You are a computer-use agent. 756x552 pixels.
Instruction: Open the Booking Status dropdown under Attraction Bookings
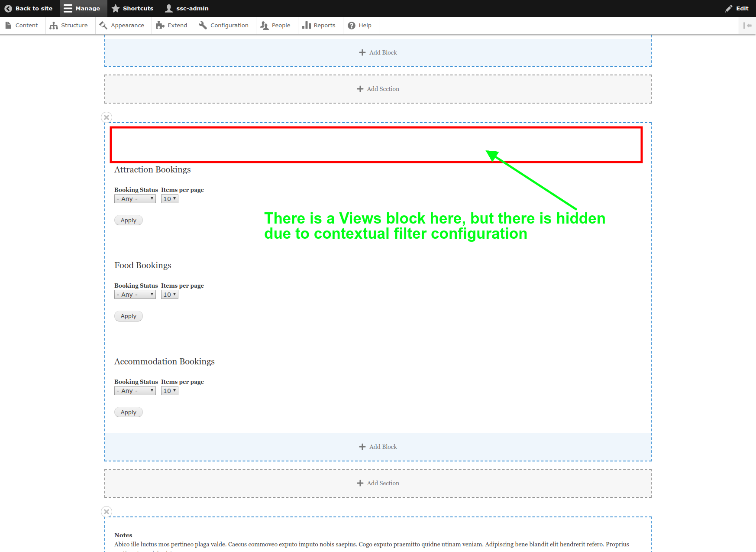tap(135, 198)
